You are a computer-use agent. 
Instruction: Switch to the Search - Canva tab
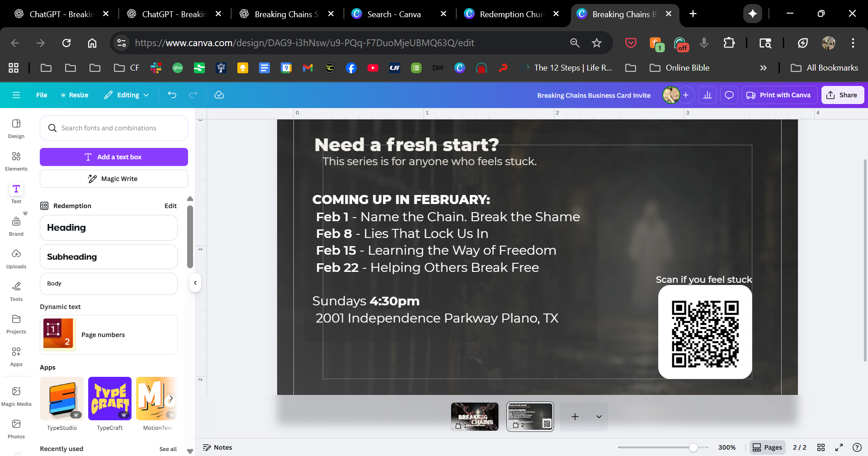pyautogui.click(x=394, y=14)
